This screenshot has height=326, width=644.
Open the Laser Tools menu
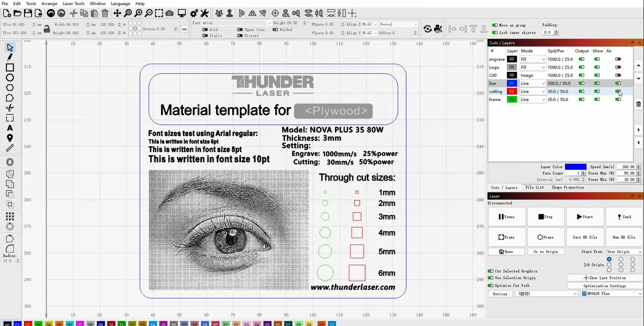pyautogui.click(x=73, y=4)
